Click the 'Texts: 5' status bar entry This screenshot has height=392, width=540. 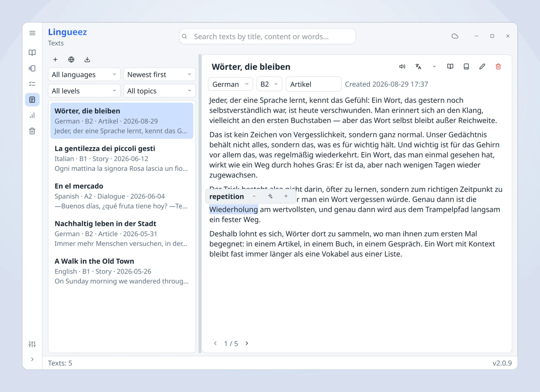(x=60, y=363)
